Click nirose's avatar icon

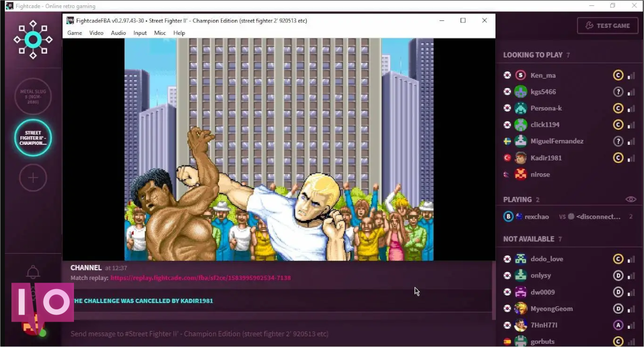point(521,174)
